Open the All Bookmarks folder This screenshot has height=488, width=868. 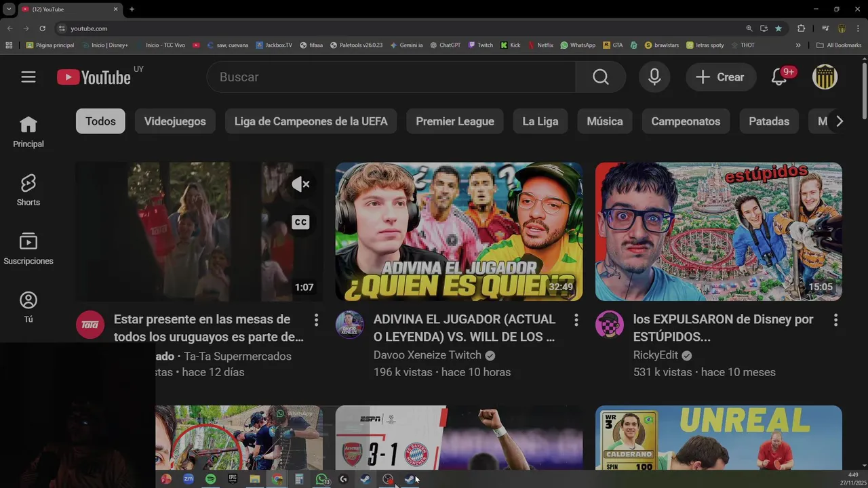pyautogui.click(x=840, y=45)
